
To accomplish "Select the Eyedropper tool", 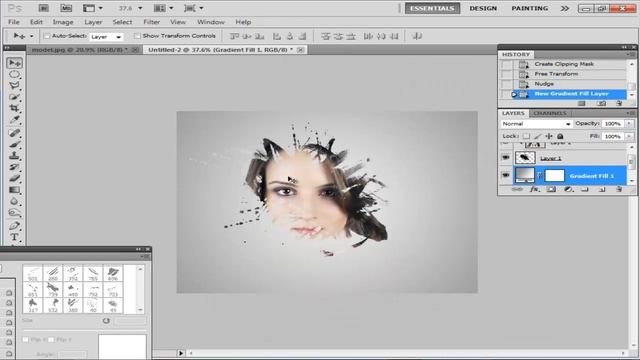I will pyautogui.click(x=14, y=120).
